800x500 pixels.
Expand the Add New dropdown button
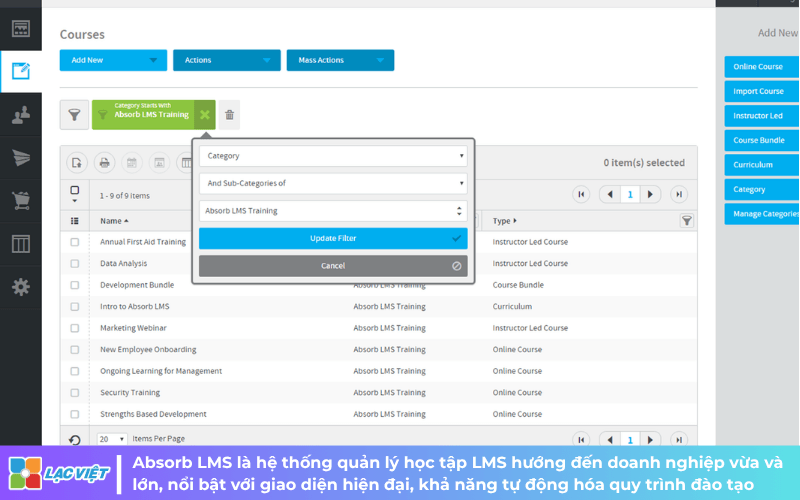tap(113, 60)
